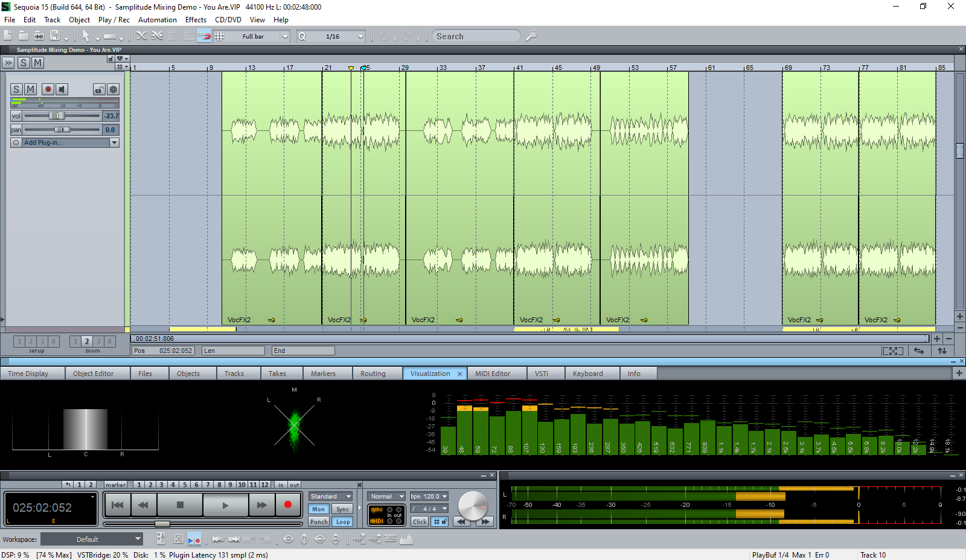The image size is (966, 560).
Task: Click the mixer icon in workspace bar
Action: tap(161, 539)
